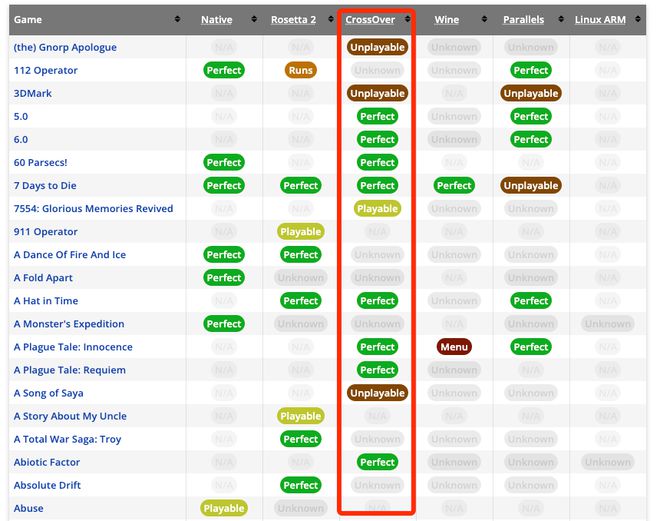Viewport: 660px width, 521px height.
Task: Open Abiotic Factor game page
Action: 47,462
